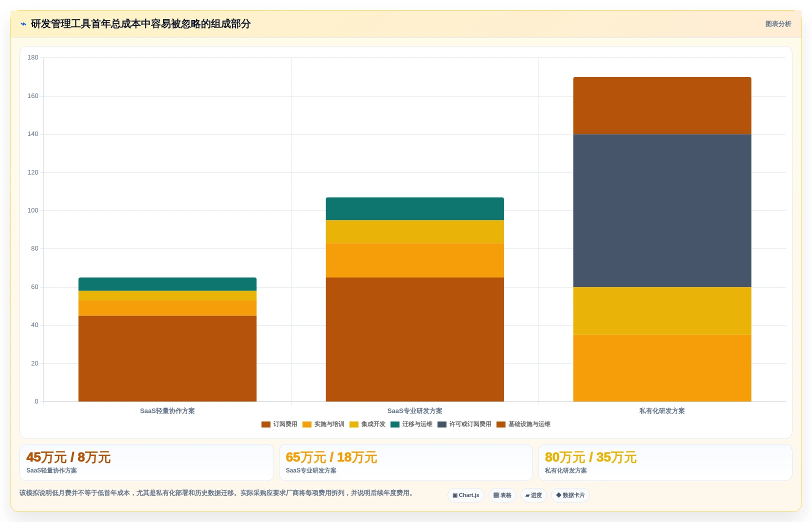Click the teal 迁移与运维 segment of SaaS专业研发方案 bar

tap(415, 209)
